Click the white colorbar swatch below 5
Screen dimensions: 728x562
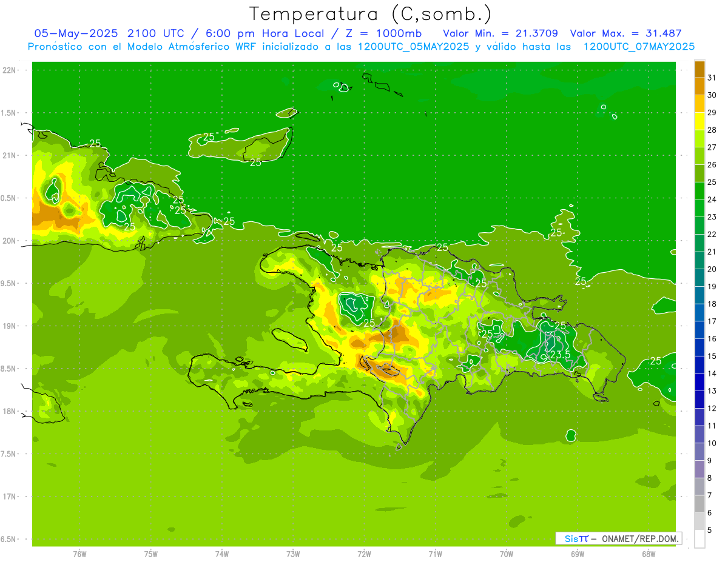click(699, 539)
